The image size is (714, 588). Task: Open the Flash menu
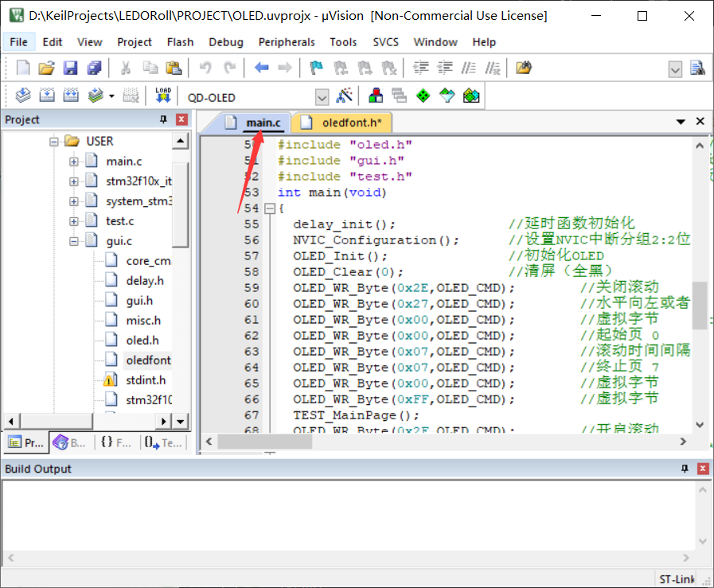click(x=181, y=42)
